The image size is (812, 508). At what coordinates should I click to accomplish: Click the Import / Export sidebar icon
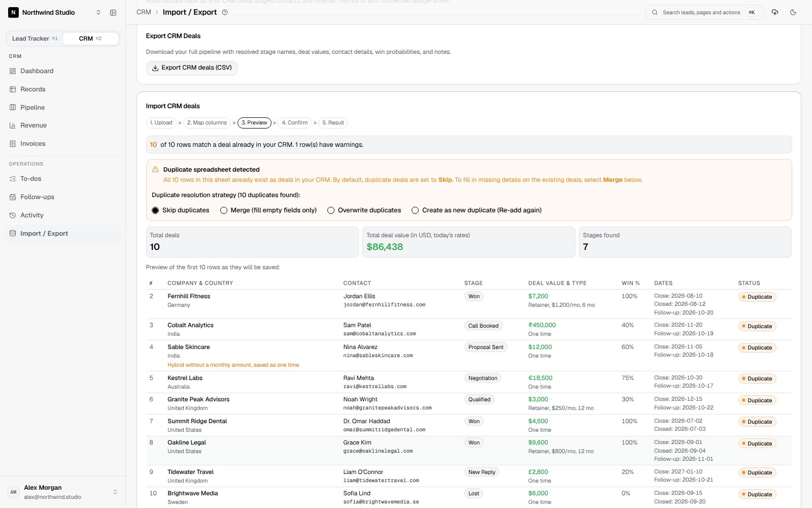13,234
